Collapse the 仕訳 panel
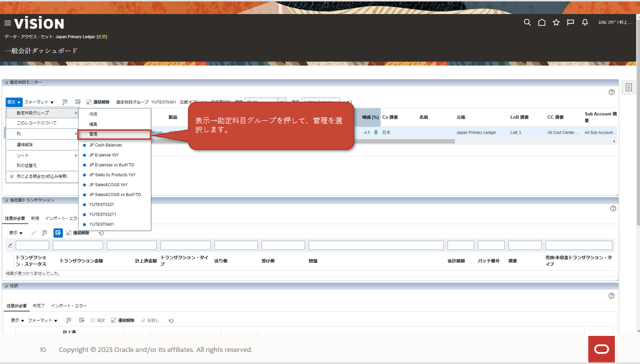This screenshot has height=364, width=640. (x=6, y=285)
